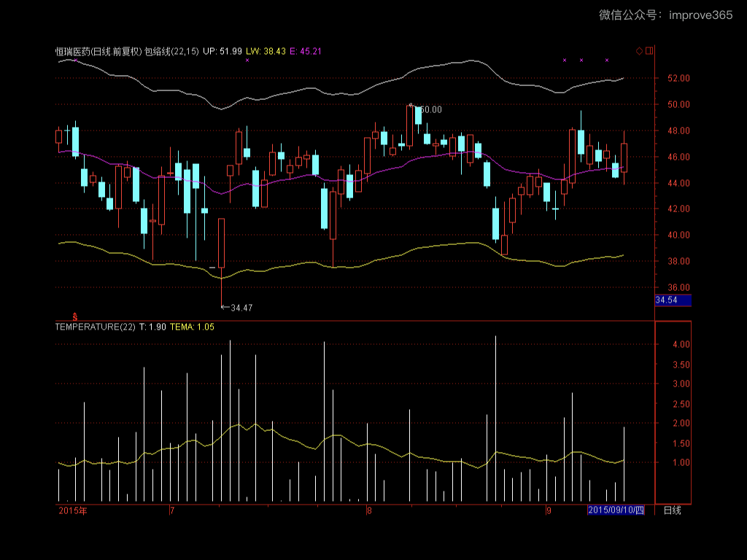Select the 日线 period label at bottom right
The width and height of the screenshot is (747, 560).
(x=671, y=510)
